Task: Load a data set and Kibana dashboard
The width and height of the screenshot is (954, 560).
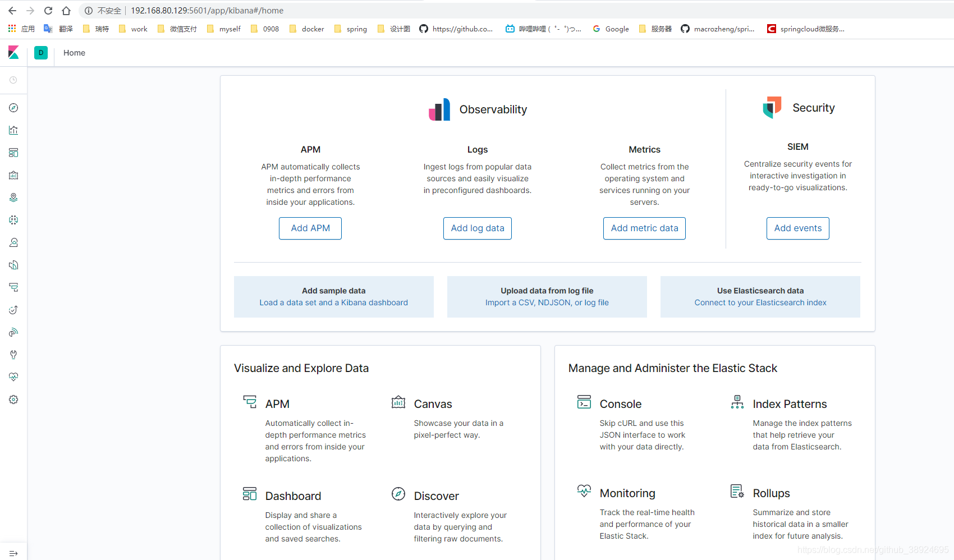Action: tap(334, 302)
